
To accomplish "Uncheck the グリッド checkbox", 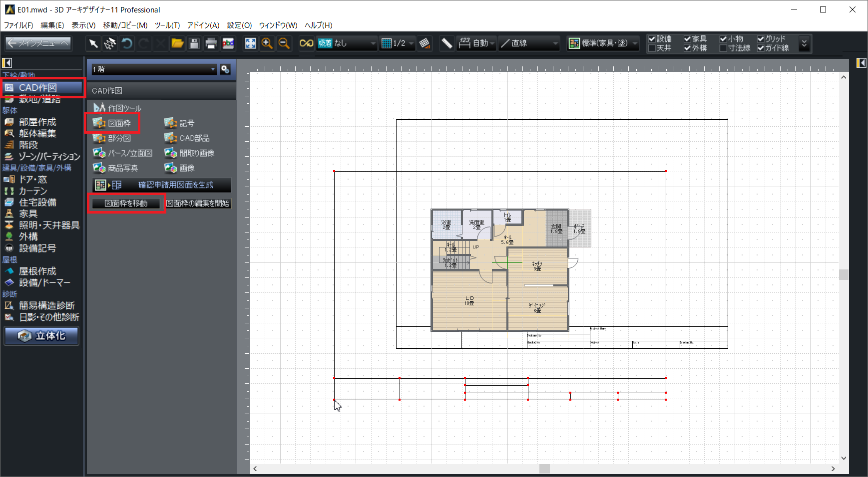I will (x=761, y=39).
